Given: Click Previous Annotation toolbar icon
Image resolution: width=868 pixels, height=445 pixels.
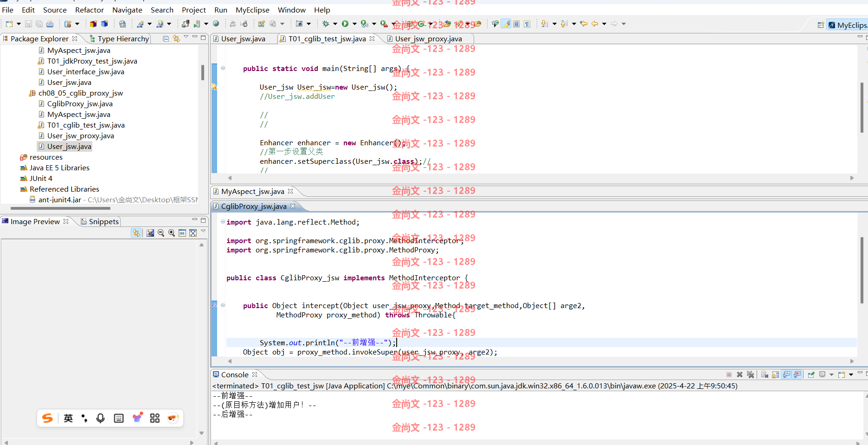Looking at the screenshot, I should pos(564,24).
